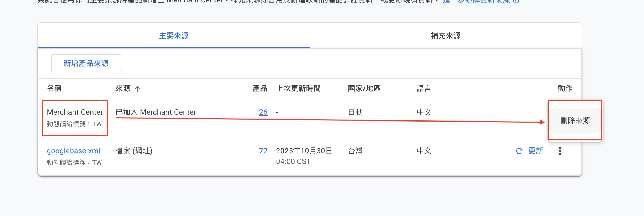The width and height of the screenshot is (644, 216).
Task: Switch to the 主要來源 tab
Action: pyautogui.click(x=174, y=35)
